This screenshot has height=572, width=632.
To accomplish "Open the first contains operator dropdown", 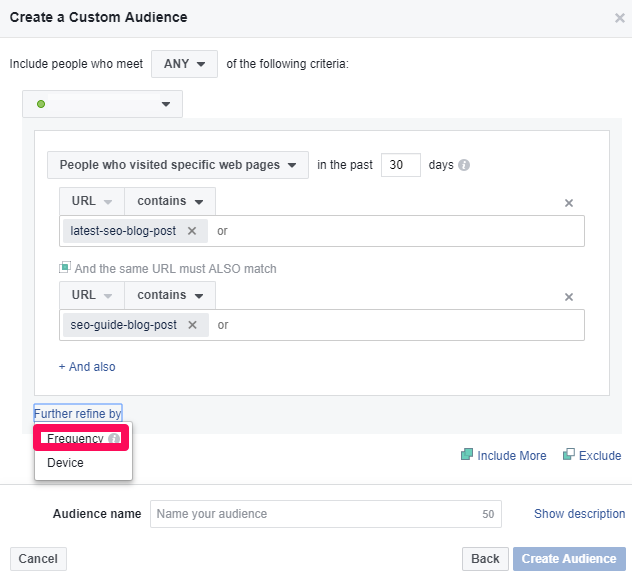I will click(x=170, y=201).
